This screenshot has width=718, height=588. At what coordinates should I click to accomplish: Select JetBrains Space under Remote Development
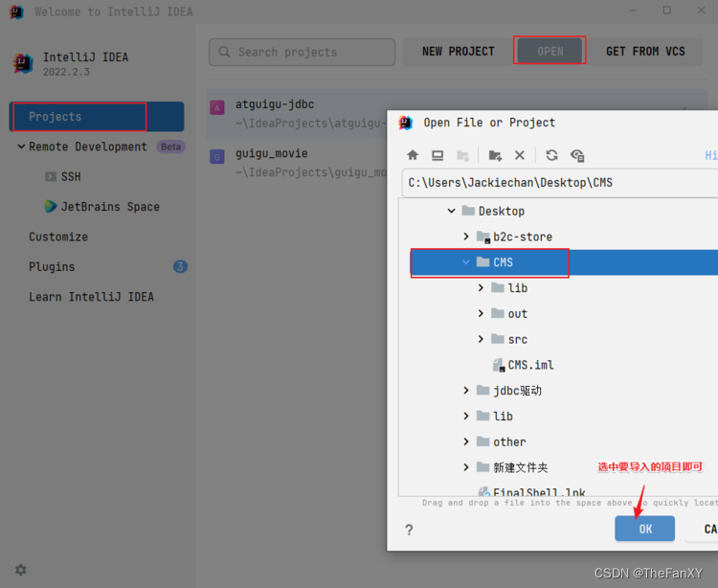pyautogui.click(x=110, y=207)
